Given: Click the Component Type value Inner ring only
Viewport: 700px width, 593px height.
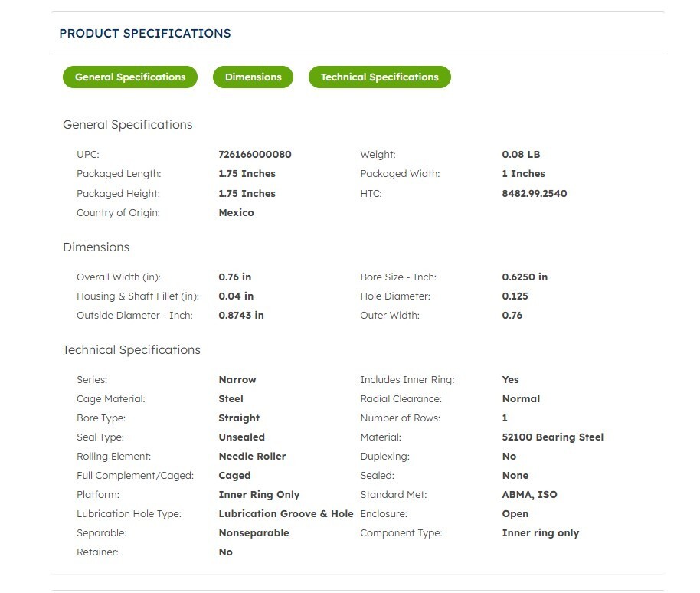Looking at the screenshot, I should click(x=540, y=533).
